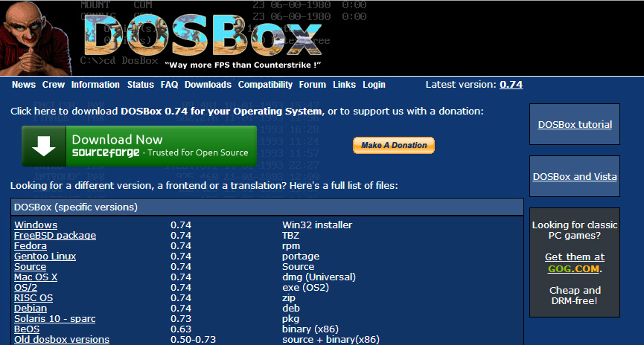Image resolution: width=644 pixels, height=345 pixels.
Task: Click the "source + binary(x86)" text
Action: [x=331, y=340]
